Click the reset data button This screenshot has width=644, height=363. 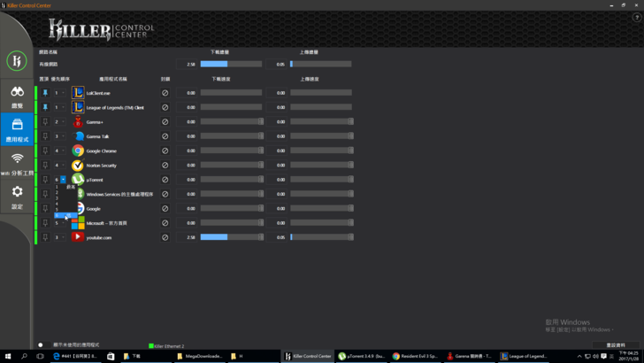616,345
